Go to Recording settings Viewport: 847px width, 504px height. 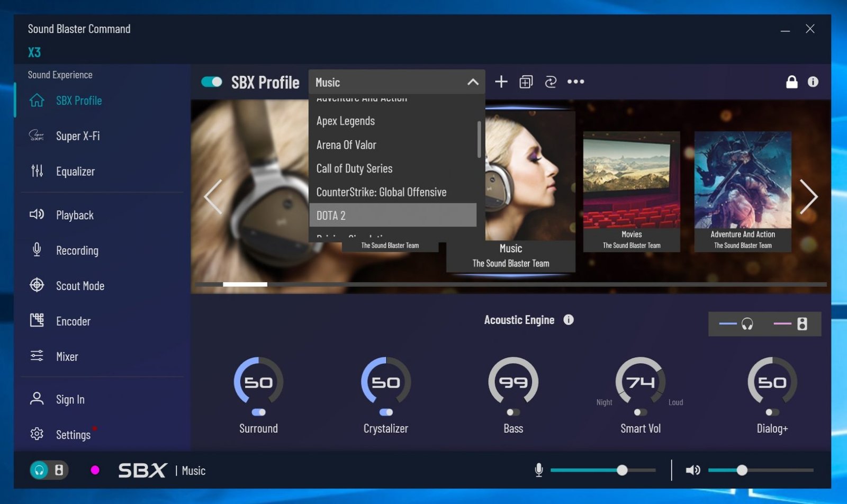click(77, 250)
